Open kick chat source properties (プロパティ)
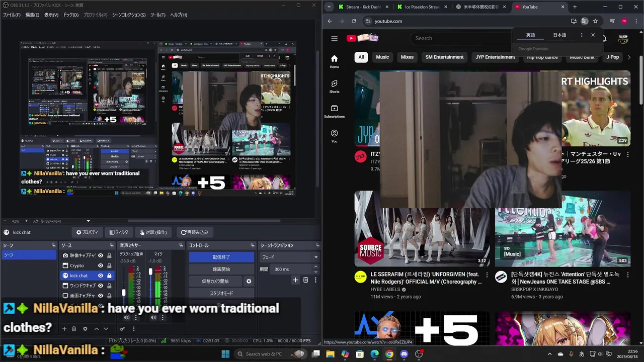 click(87, 232)
